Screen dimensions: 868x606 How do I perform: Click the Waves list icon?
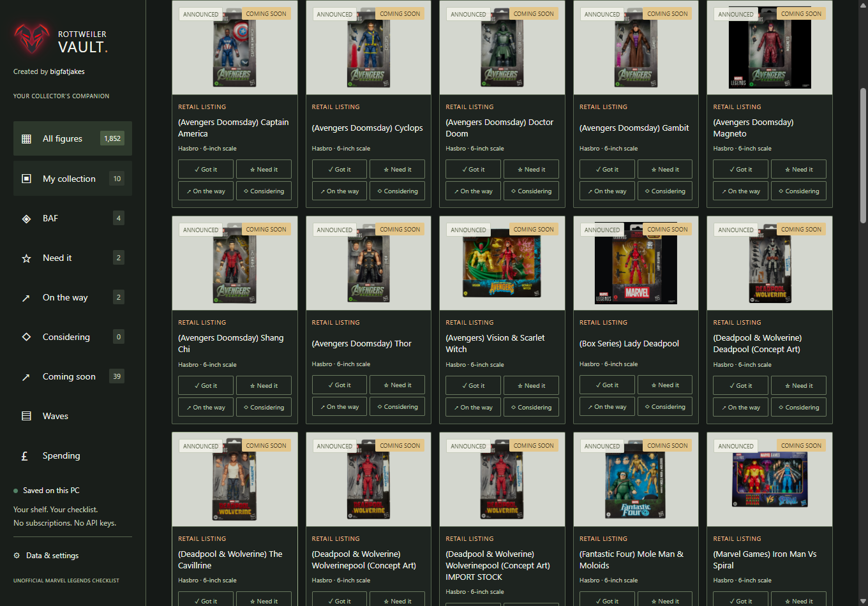(x=26, y=416)
